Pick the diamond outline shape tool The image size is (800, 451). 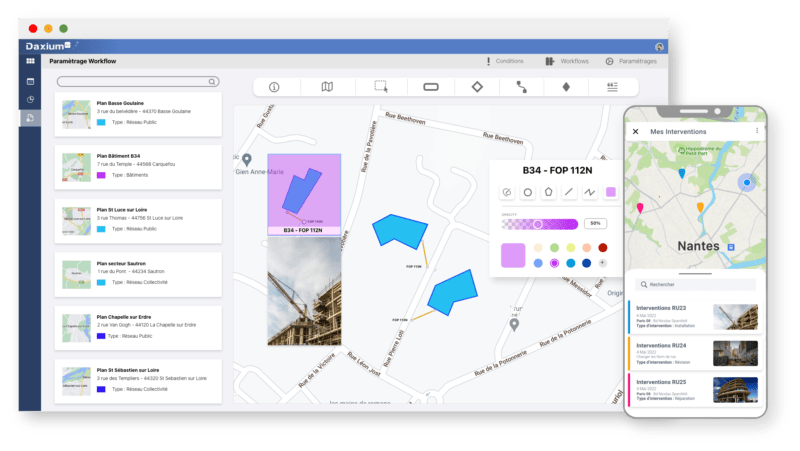coord(477,87)
